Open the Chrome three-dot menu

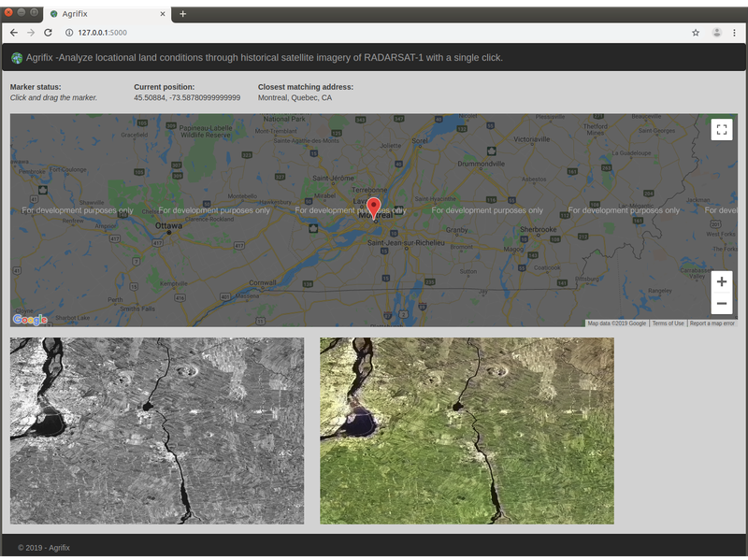tap(736, 32)
